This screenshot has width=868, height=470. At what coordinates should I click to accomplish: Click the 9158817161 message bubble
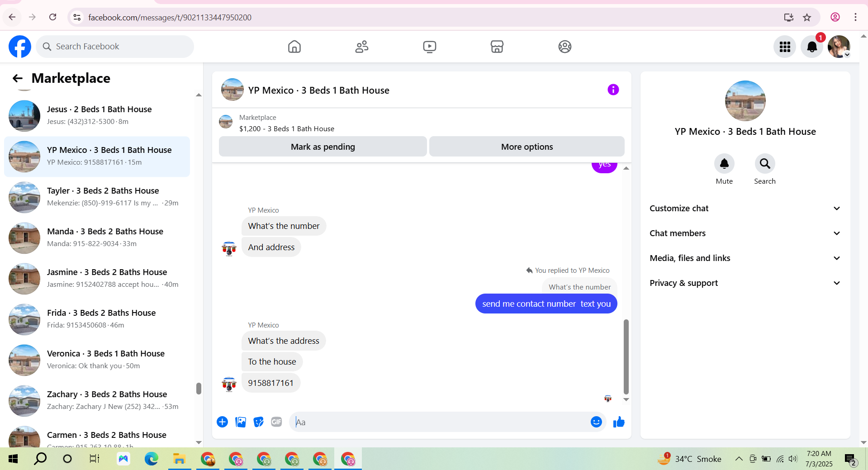(270, 383)
